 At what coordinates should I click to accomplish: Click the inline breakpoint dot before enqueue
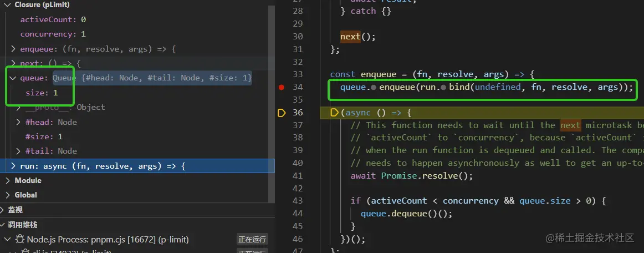click(x=374, y=87)
